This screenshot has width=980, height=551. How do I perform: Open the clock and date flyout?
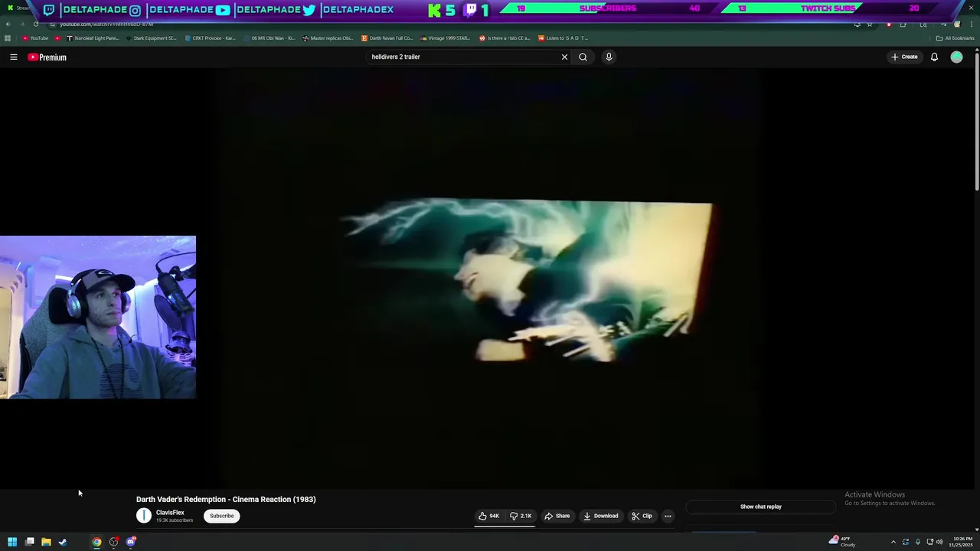coord(962,542)
